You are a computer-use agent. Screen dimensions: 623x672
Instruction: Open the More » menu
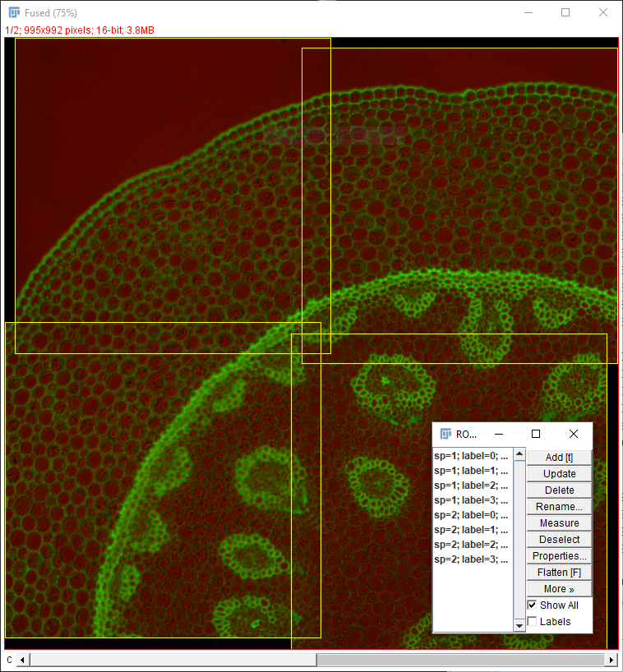[559, 589]
